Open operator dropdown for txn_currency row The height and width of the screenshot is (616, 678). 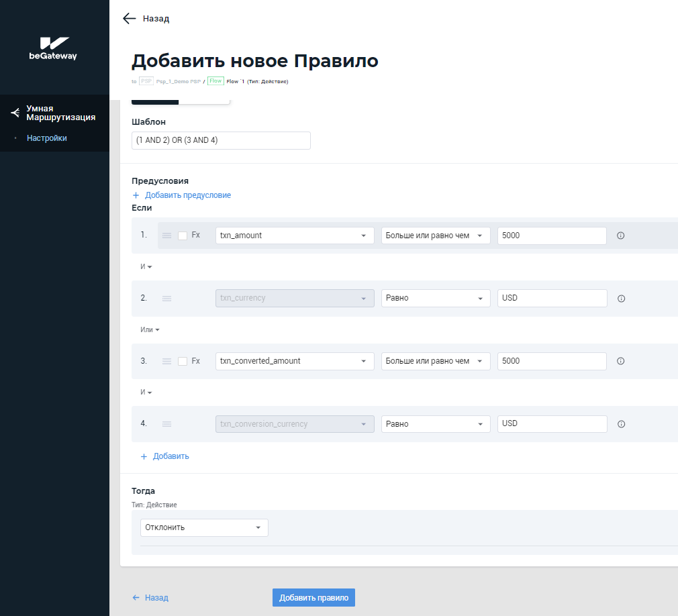tap(435, 299)
